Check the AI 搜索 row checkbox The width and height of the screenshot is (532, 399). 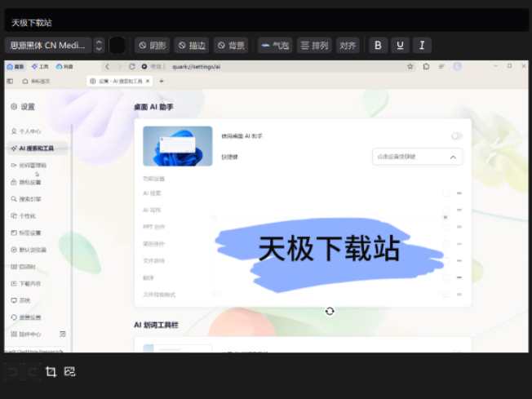point(446,193)
